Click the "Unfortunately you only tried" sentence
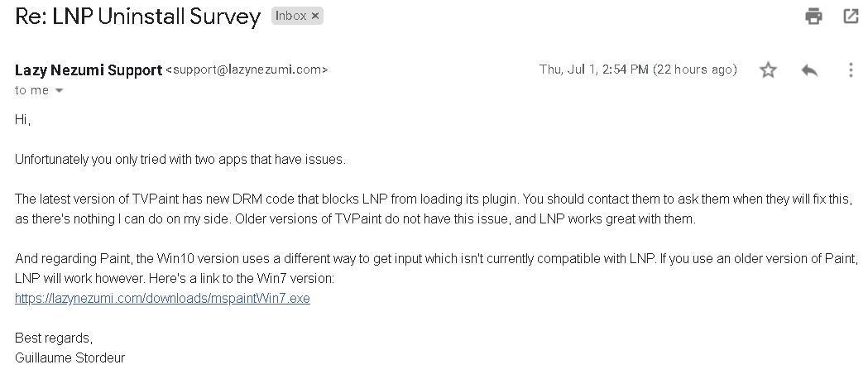This screenshot has height=379, width=868. [x=180, y=160]
